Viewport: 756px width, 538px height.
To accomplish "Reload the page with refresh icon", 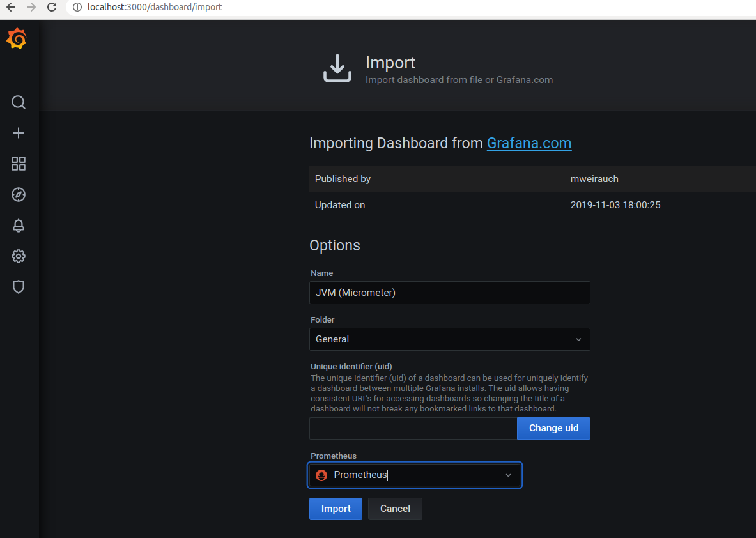I will [52, 7].
